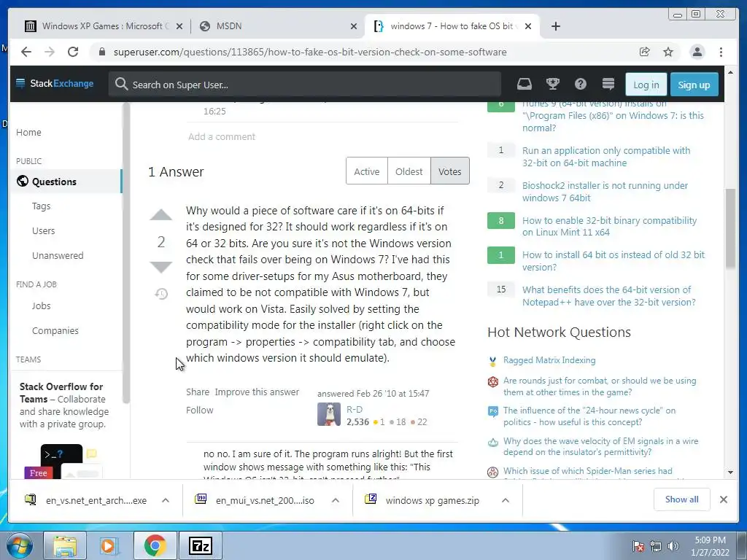Open achievements trophy icon
This screenshot has height=560, width=747.
tap(553, 85)
